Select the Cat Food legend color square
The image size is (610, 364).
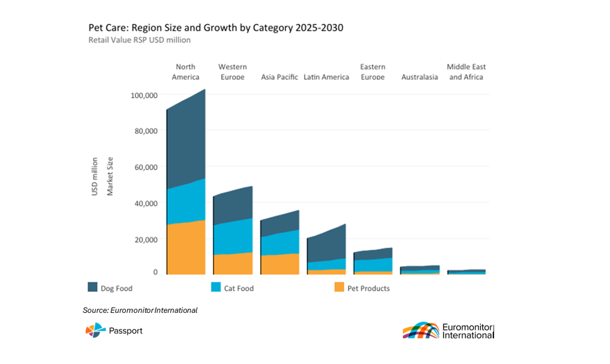coord(216,287)
